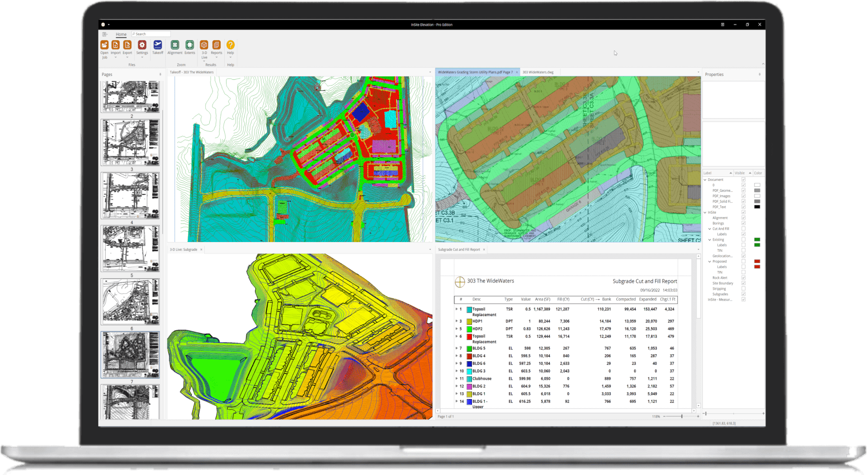Launch the Takeoff tool

click(158, 45)
